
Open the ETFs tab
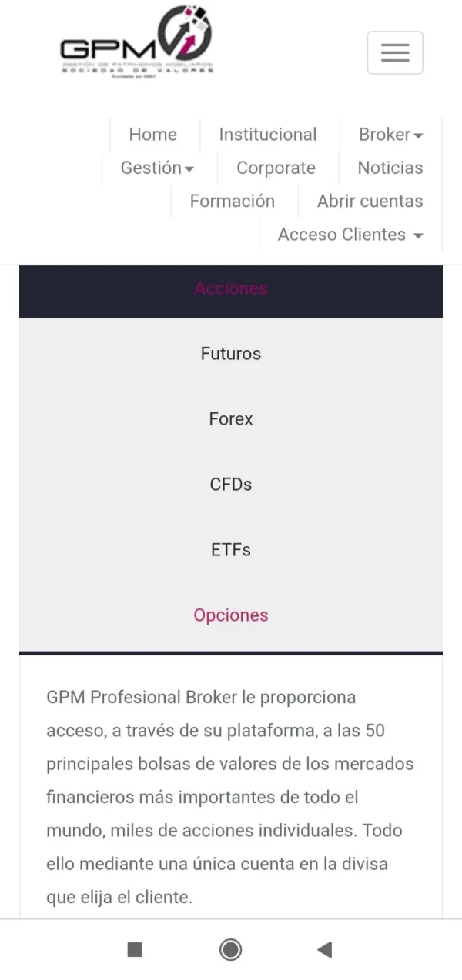point(231,550)
